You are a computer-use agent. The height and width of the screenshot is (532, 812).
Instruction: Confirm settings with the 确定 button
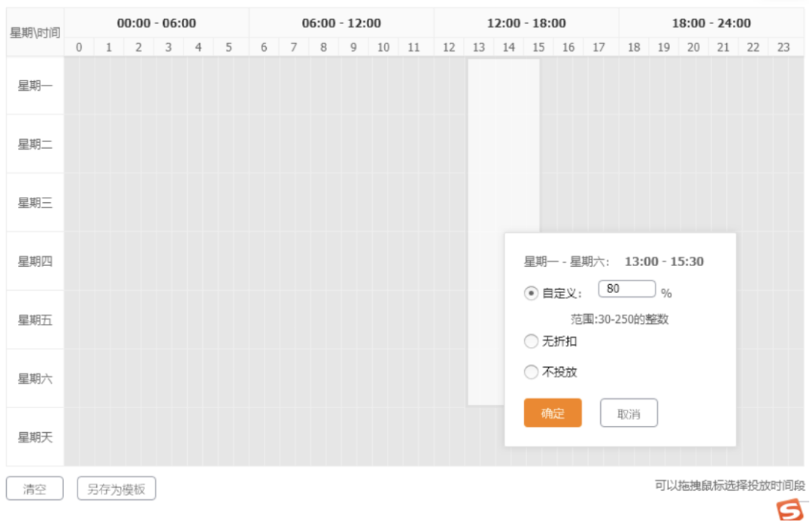(553, 413)
